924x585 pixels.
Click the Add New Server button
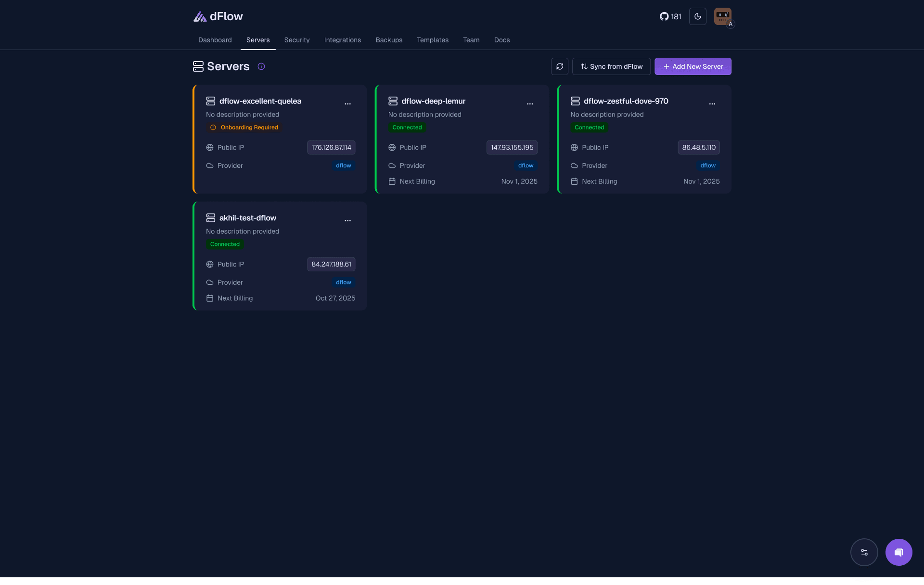pyautogui.click(x=692, y=66)
